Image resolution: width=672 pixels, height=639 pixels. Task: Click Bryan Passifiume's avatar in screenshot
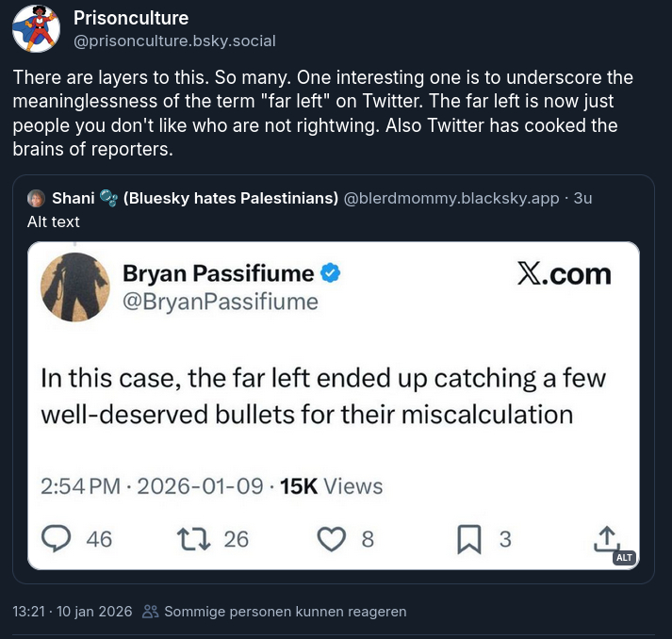pos(76,287)
